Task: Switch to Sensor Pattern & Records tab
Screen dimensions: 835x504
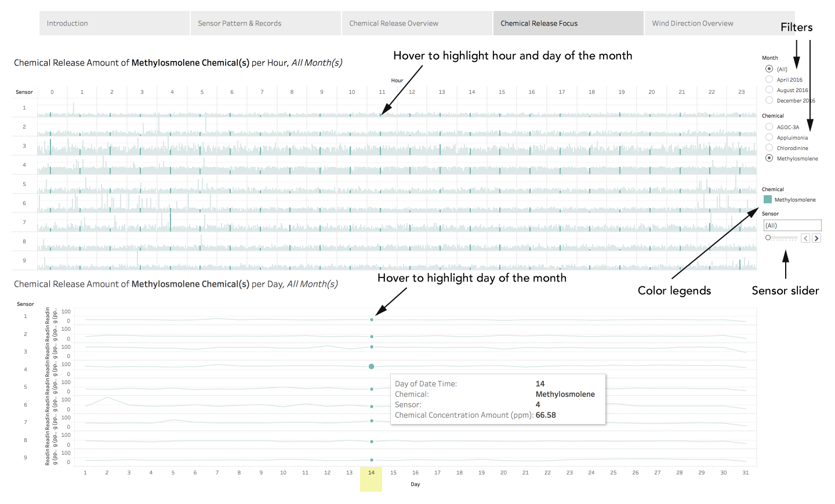Action: (x=266, y=23)
